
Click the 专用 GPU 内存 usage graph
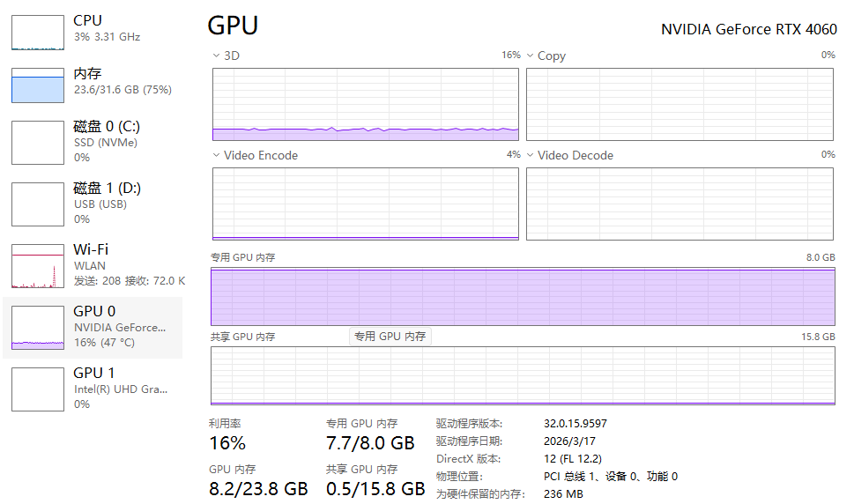[x=523, y=297]
